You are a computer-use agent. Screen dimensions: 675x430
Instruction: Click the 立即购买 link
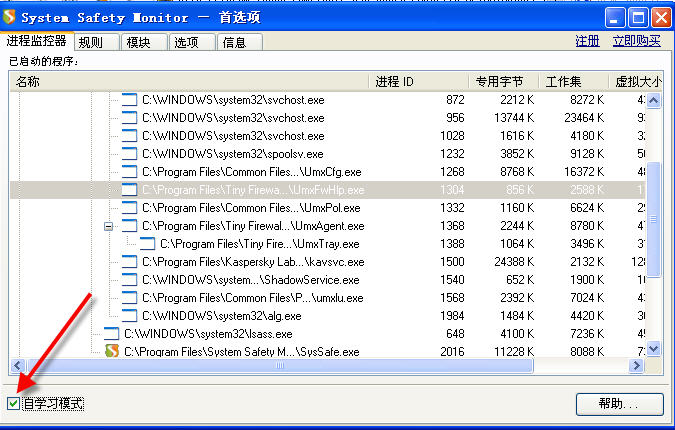637,41
